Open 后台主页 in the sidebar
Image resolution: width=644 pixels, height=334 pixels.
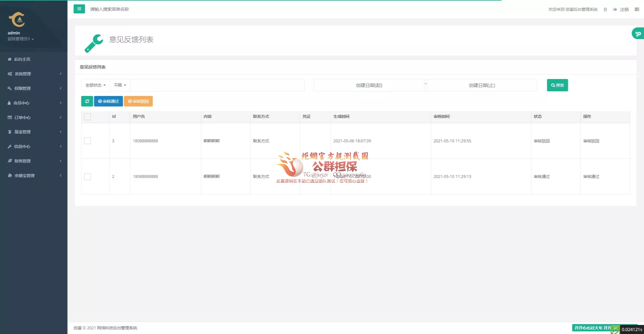(22, 59)
